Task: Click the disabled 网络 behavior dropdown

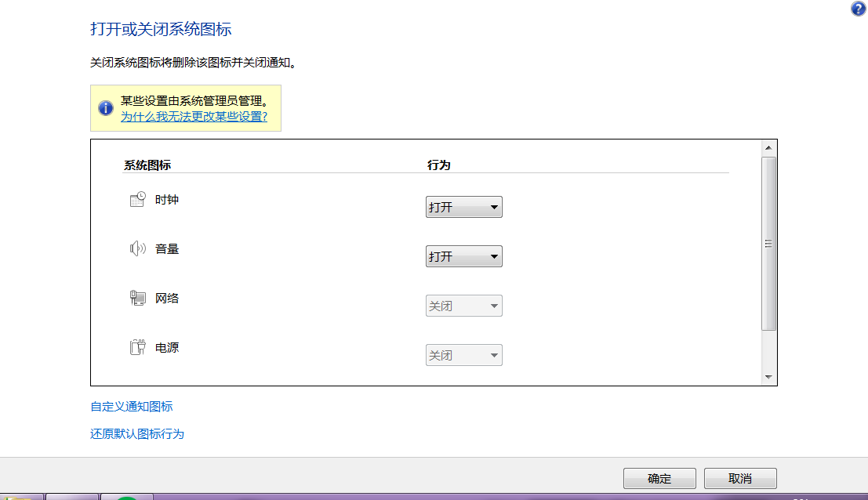Action: click(x=463, y=306)
